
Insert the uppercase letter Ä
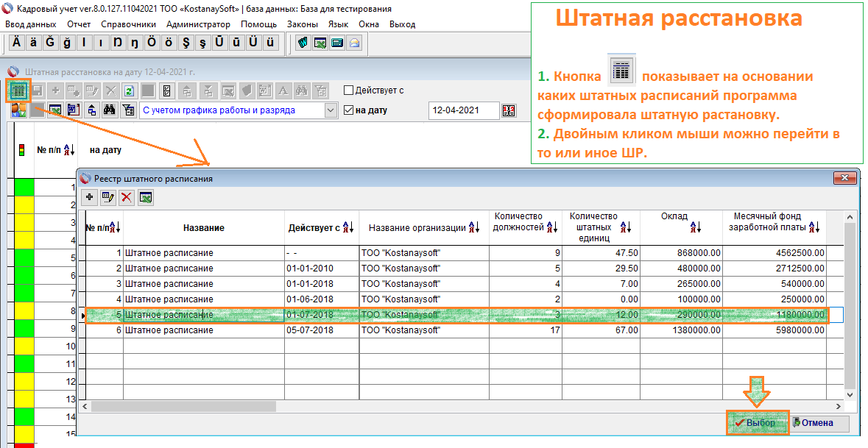(x=17, y=43)
